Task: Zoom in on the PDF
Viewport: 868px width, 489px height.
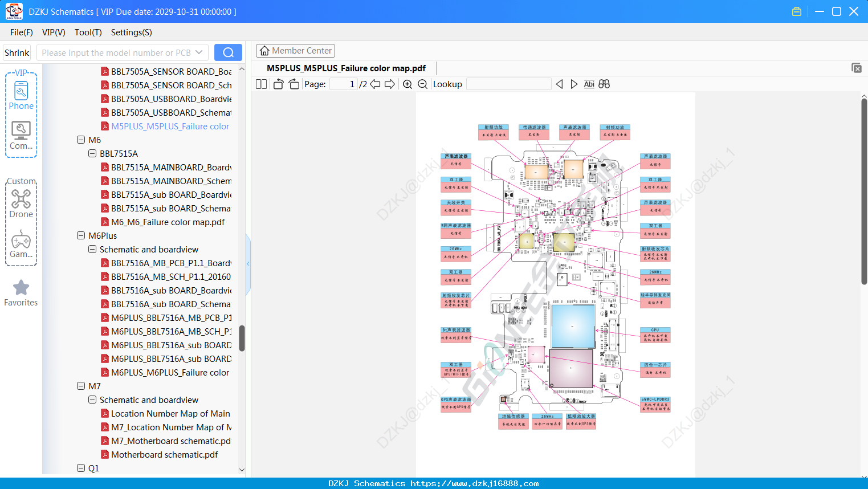Action: (x=407, y=84)
